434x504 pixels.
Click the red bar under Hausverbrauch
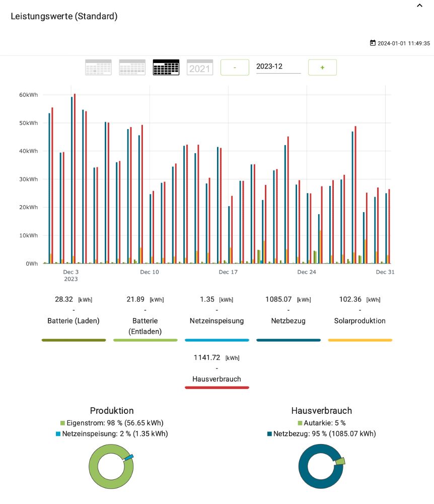point(217,388)
